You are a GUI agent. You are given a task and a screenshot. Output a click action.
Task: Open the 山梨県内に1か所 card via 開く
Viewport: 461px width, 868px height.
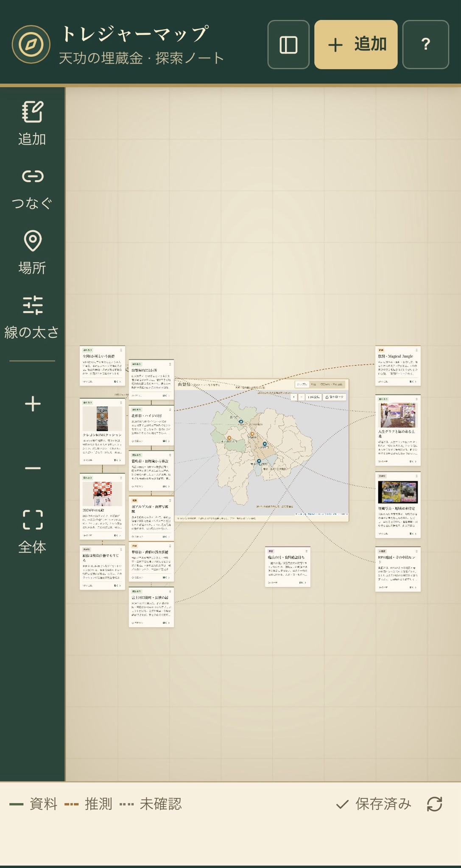tap(166, 395)
